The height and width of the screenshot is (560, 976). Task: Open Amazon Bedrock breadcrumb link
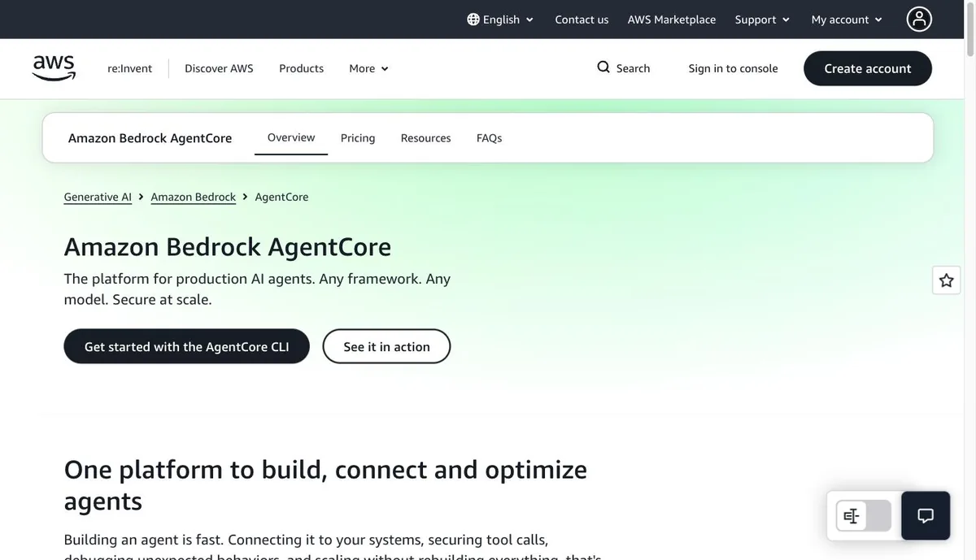pos(193,197)
